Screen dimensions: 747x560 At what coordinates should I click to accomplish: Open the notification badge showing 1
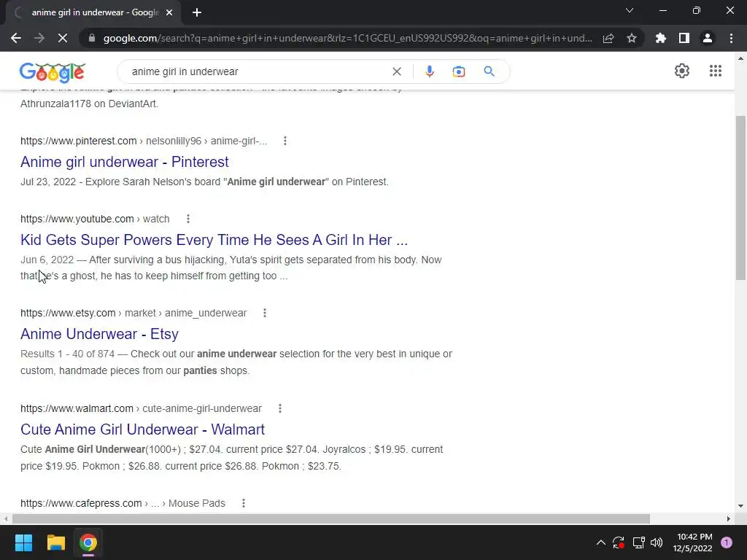pyautogui.click(x=727, y=542)
